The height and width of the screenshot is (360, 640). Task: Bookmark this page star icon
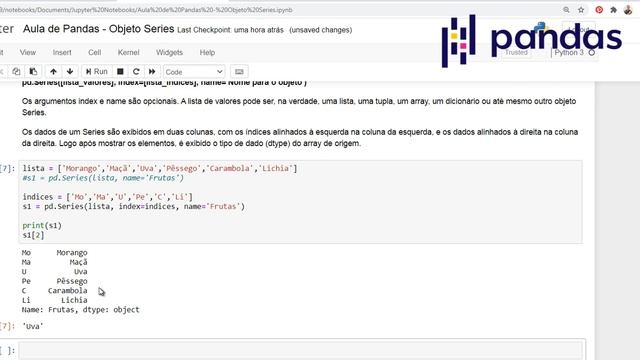[581, 10]
